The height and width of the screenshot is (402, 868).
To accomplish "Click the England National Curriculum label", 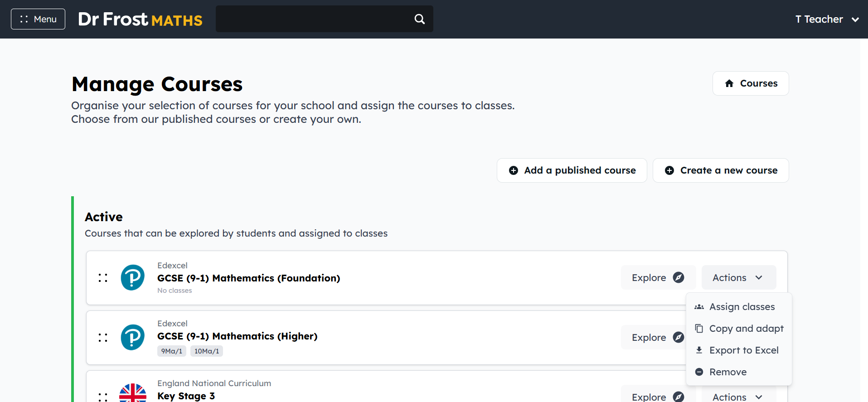I will (214, 383).
